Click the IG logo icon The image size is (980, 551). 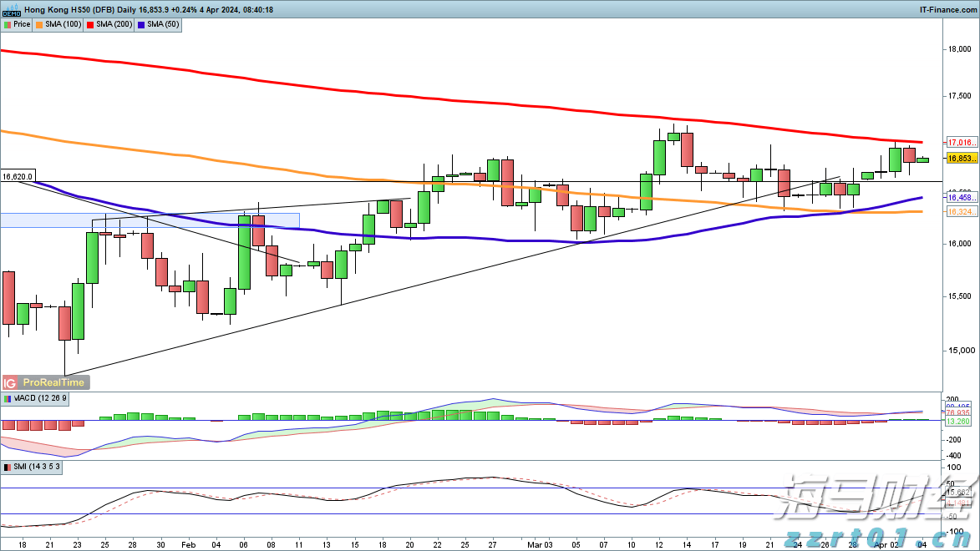click(10, 382)
